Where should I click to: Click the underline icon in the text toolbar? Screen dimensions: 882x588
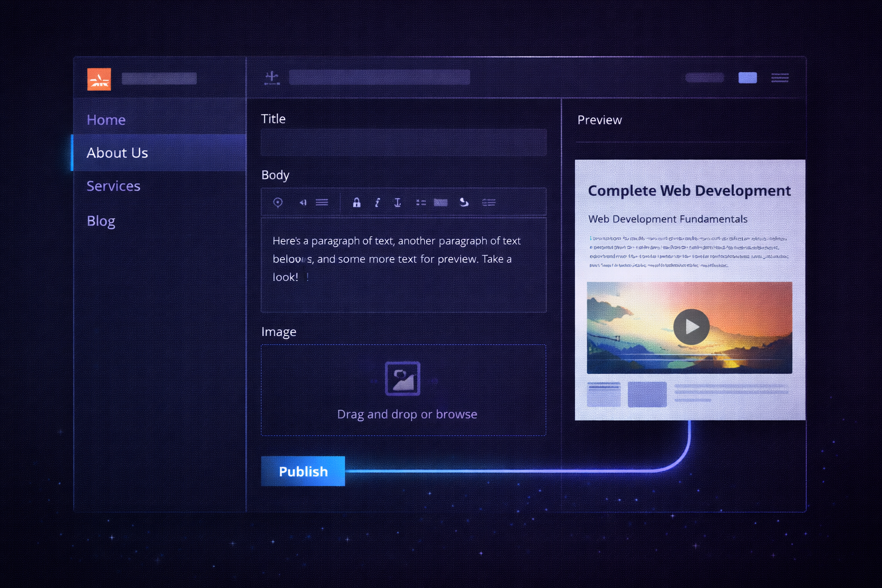pyautogui.click(x=397, y=202)
